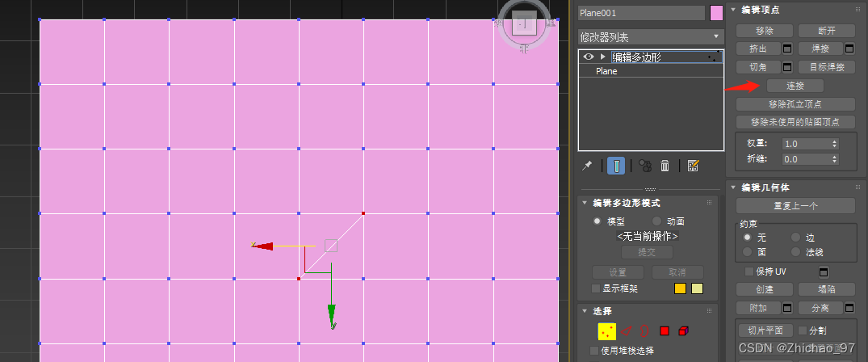Open the orange cage color swatch
This screenshot has height=362, width=868.
pos(680,288)
